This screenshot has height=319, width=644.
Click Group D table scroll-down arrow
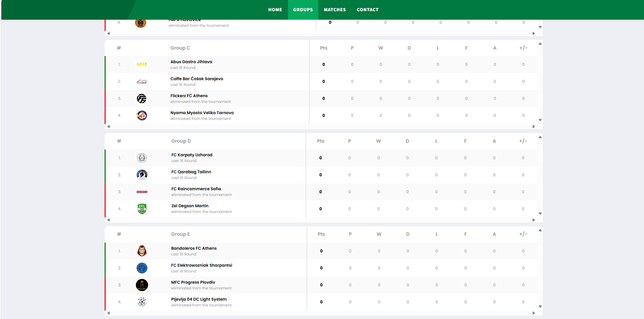(540, 214)
